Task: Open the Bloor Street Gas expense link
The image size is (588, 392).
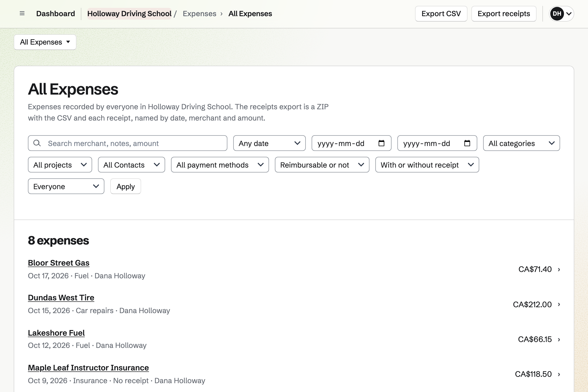Action: pos(59,263)
